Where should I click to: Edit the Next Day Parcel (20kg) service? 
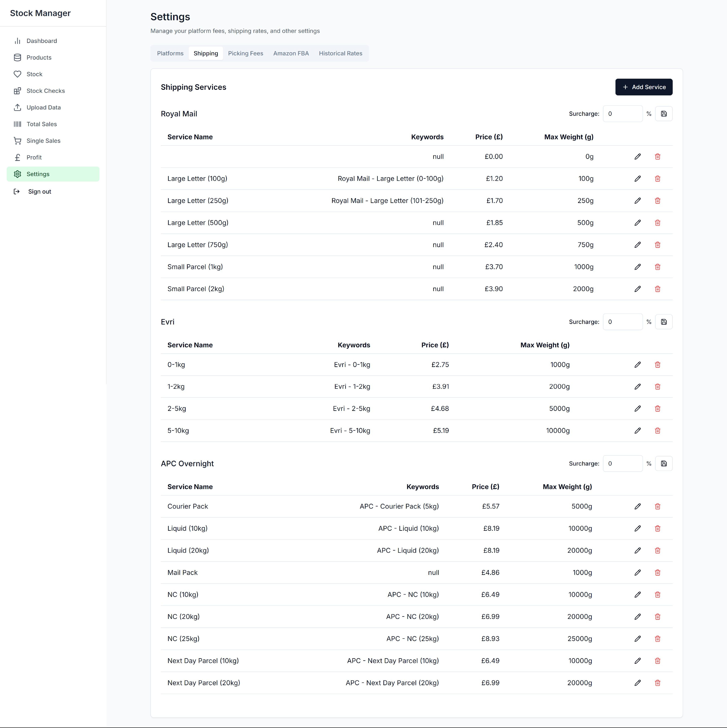(x=637, y=683)
